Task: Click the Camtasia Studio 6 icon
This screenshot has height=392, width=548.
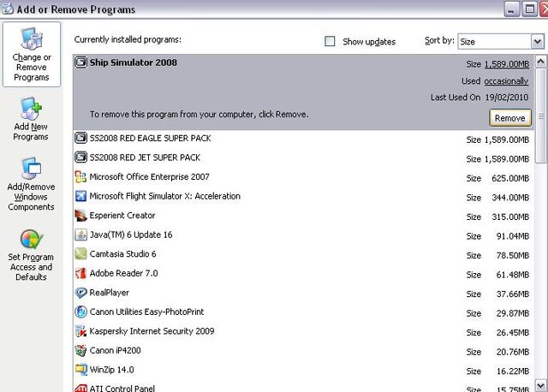Action: tap(80, 253)
